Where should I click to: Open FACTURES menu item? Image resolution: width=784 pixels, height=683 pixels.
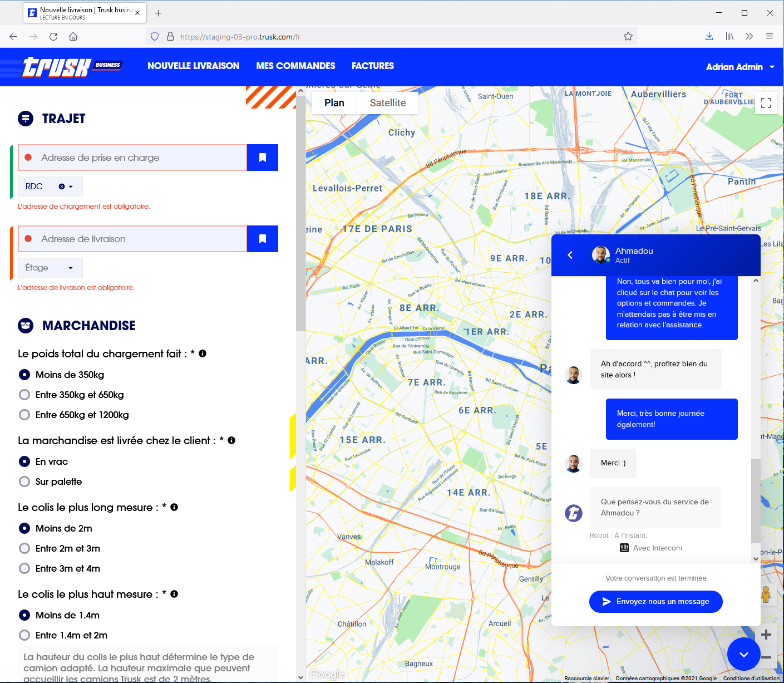373,66
